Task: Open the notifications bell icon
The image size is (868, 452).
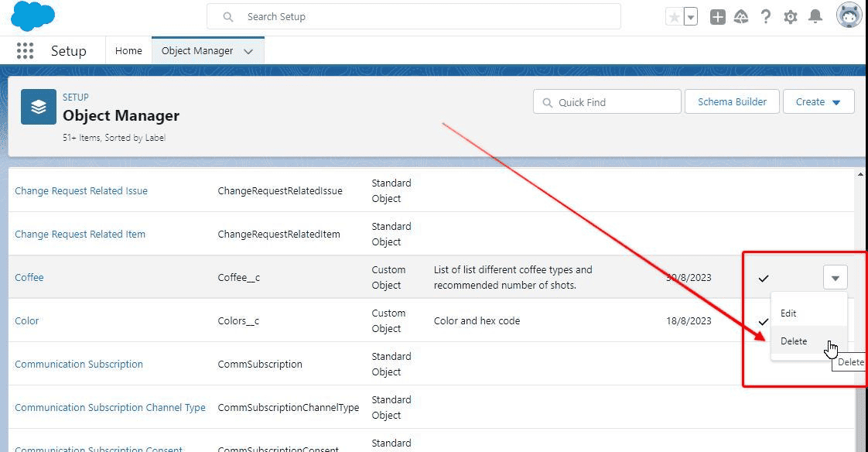Action: point(815,17)
